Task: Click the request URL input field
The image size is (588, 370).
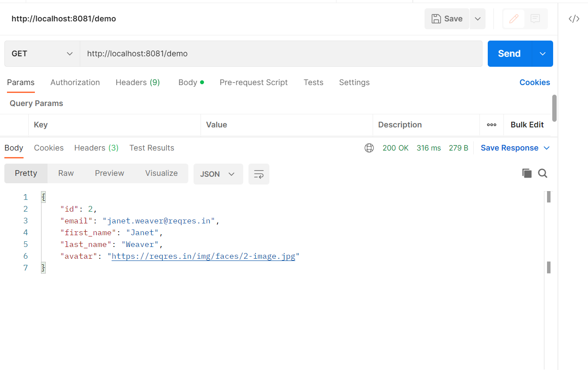Action: click(281, 54)
